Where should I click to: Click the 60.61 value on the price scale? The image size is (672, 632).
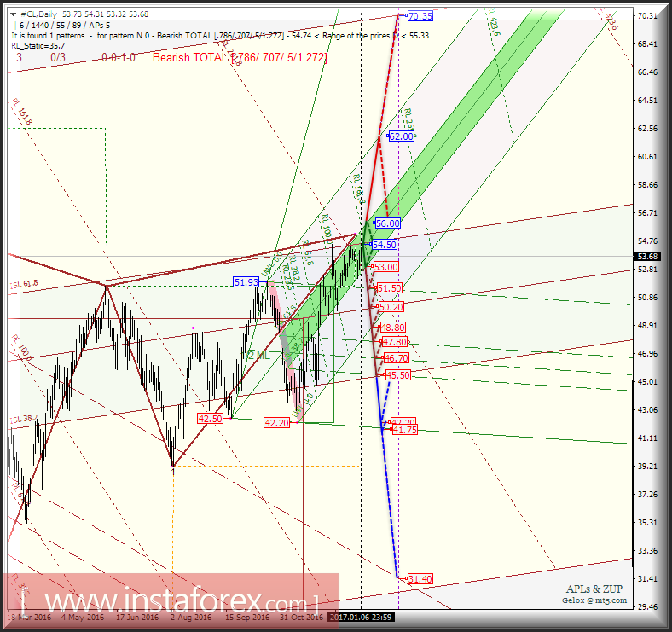click(647, 156)
